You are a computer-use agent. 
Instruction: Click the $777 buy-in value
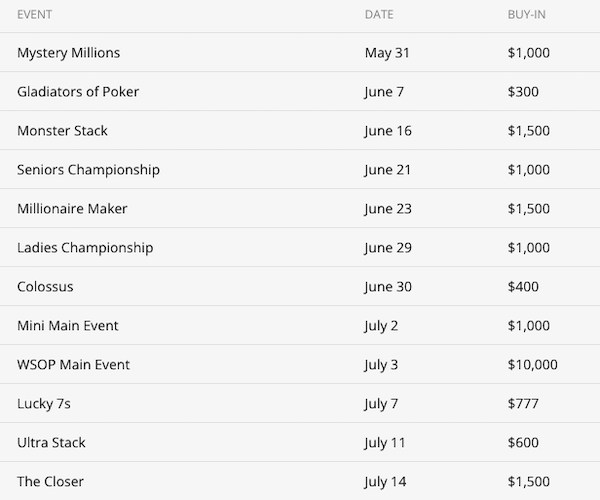(x=523, y=404)
